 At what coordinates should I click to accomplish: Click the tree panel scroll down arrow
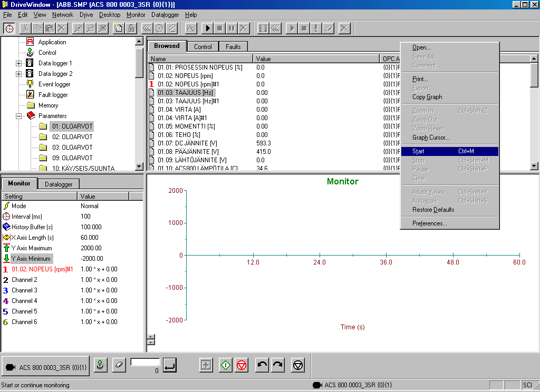pyautogui.click(x=139, y=166)
